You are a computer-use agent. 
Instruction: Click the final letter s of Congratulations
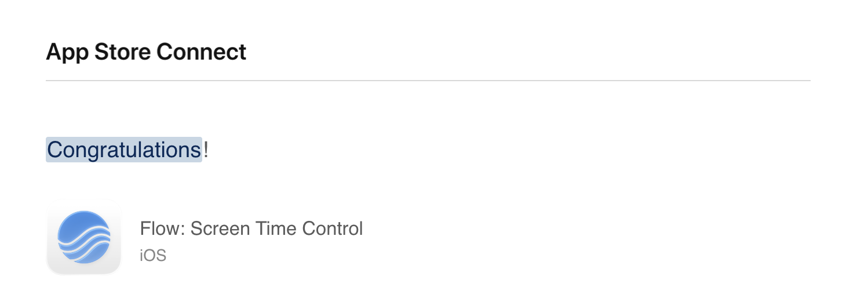point(196,150)
